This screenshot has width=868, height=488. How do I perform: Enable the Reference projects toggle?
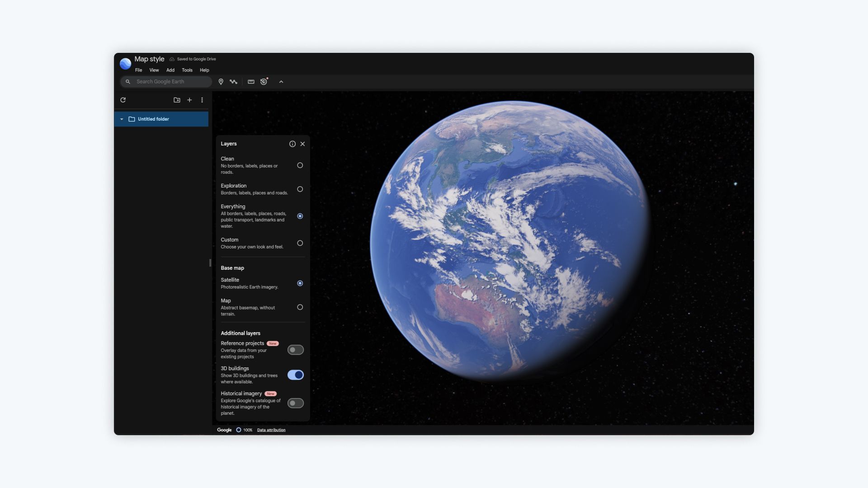coord(296,350)
